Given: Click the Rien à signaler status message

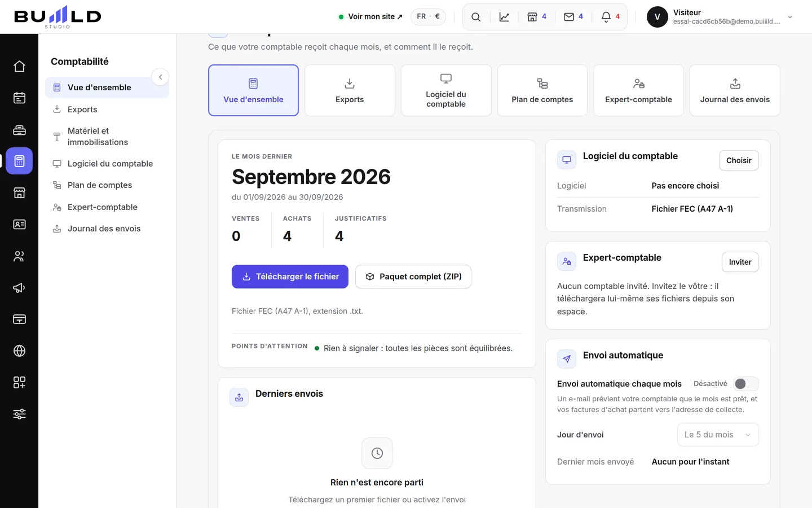Looking at the screenshot, I should (x=418, y=348).
